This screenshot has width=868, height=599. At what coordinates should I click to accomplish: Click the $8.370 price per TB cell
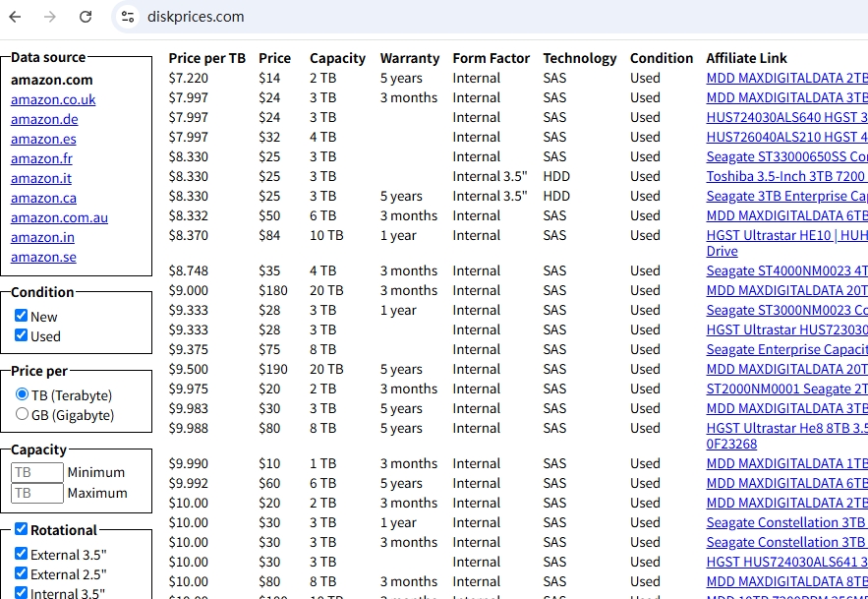(188, 235)
